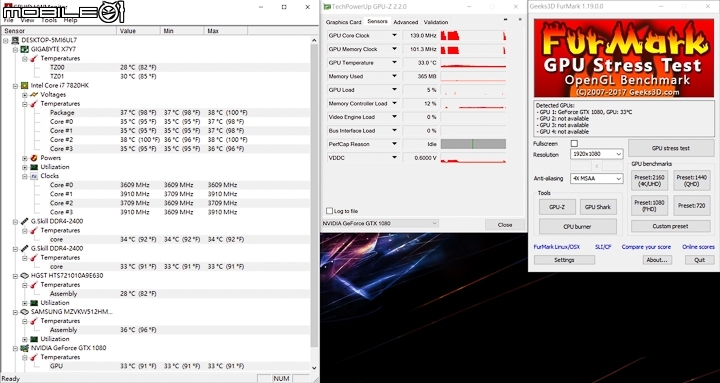This screenshot has height=383, width=720.
Task: Open the Advanced tab in GPU-Z
Action: coord(405,22)
